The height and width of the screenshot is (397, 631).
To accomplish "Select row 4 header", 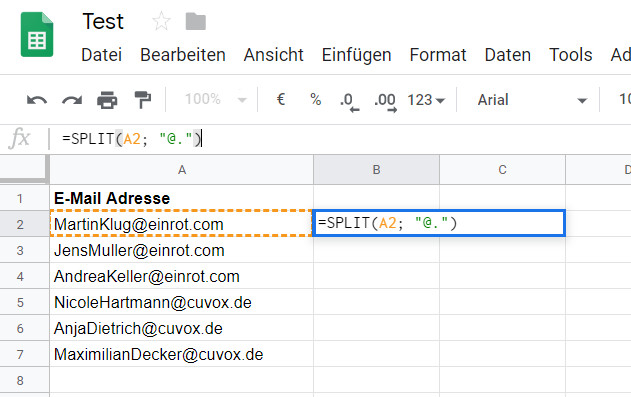I will [25, 276].
